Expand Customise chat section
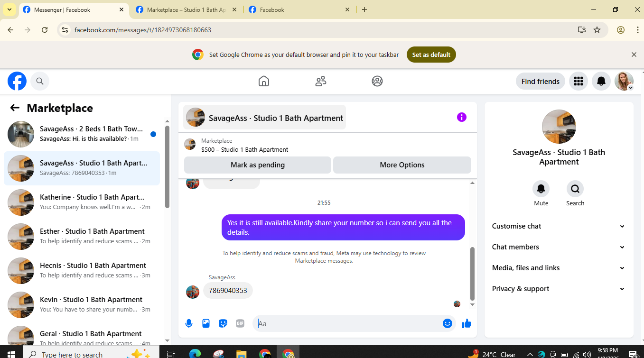Screen dimensions: 644x358 [x=559, y=226]
